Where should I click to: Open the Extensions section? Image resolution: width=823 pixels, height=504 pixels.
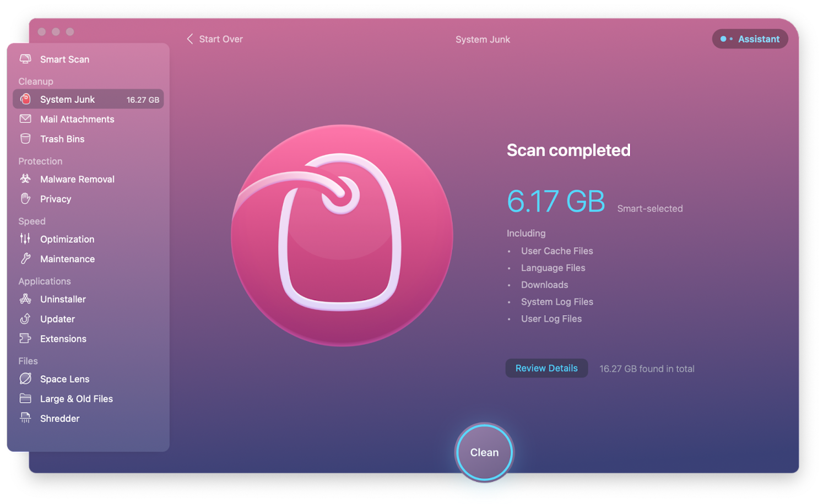click(x=63, y=339)
